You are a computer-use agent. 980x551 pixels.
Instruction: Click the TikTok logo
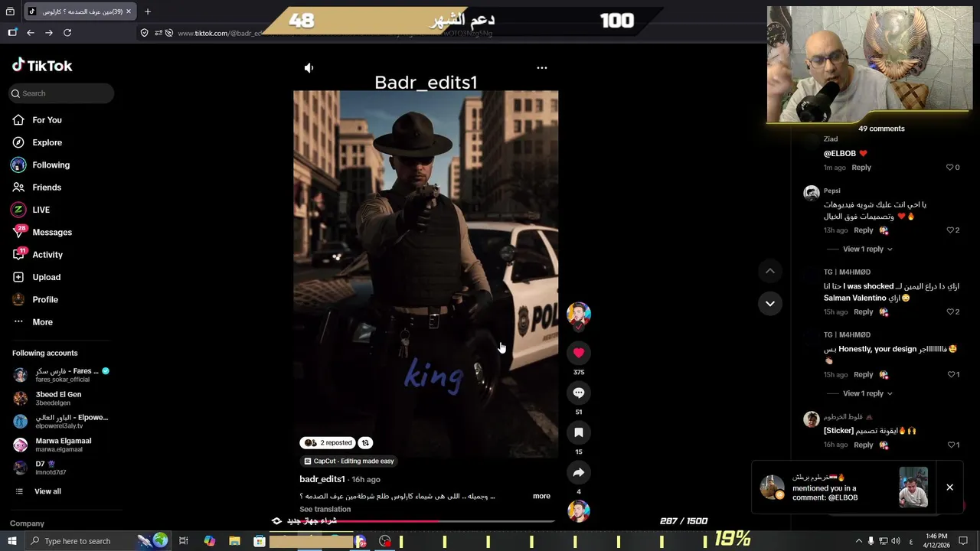(42, 66)
